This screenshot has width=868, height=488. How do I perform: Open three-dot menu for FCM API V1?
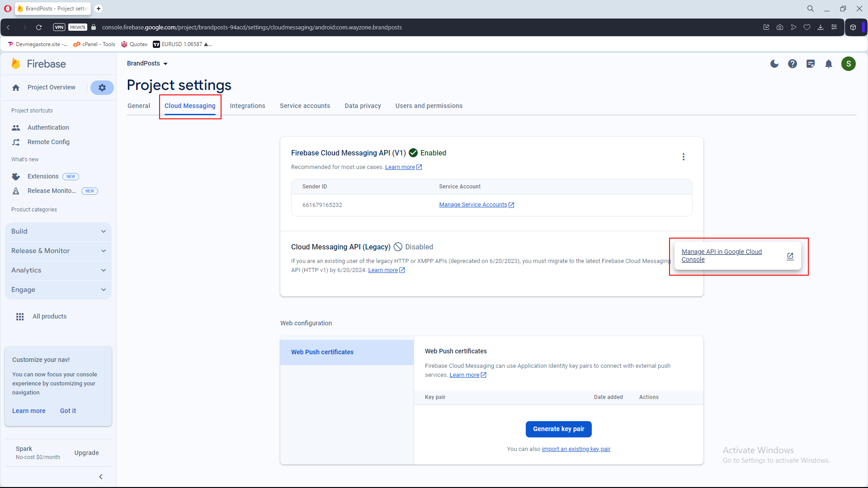[684, 157]
